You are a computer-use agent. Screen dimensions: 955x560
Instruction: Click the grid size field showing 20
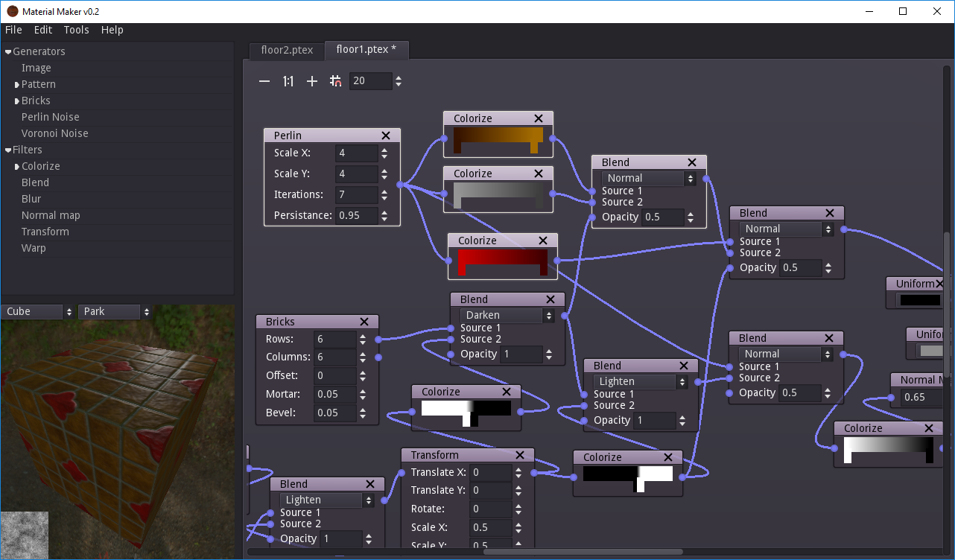tap(370, 81)
